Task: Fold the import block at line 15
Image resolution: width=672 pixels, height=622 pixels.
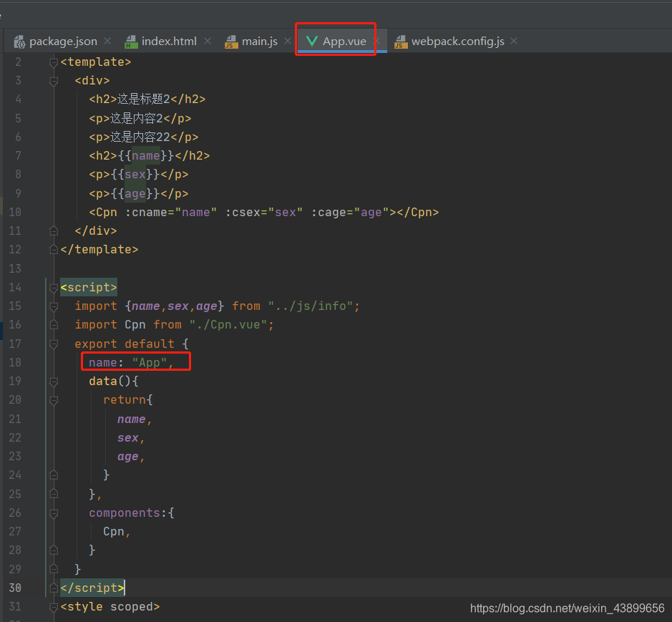Action: coord(54,306)
